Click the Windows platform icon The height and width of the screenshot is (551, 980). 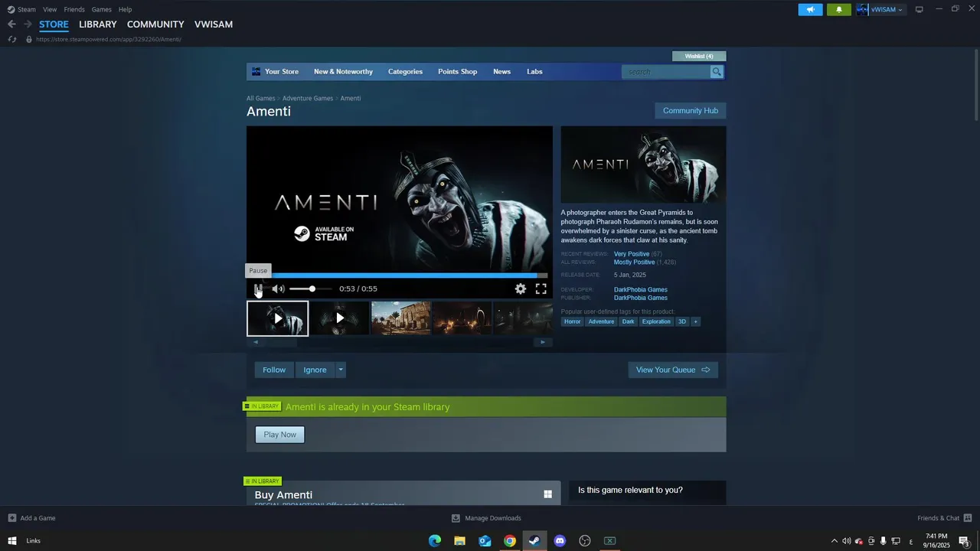(547, 494)
